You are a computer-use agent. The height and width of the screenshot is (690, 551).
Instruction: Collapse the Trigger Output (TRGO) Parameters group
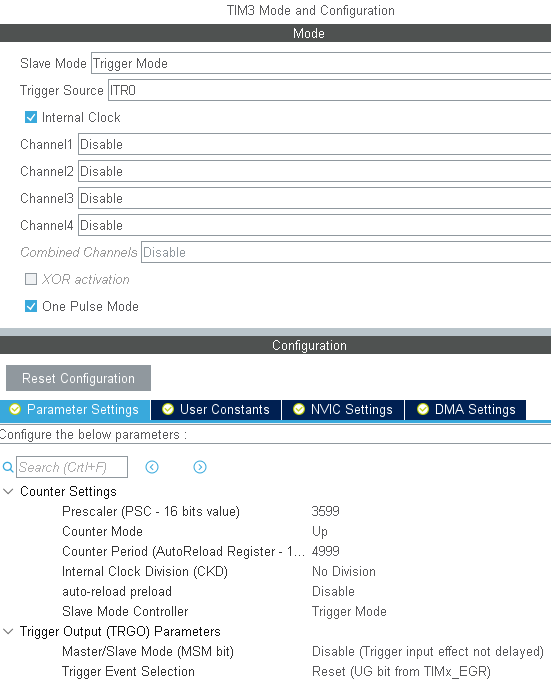coord(8,631)
